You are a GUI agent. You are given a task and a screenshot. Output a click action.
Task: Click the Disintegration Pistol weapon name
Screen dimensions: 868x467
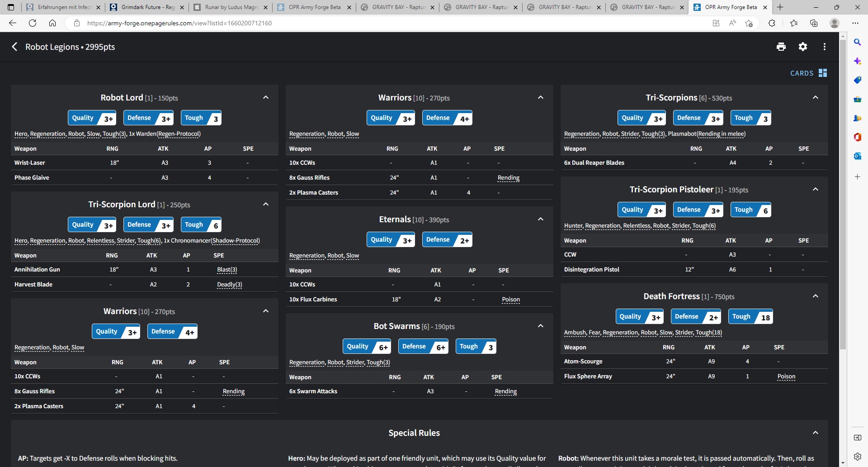click(591, 270)
